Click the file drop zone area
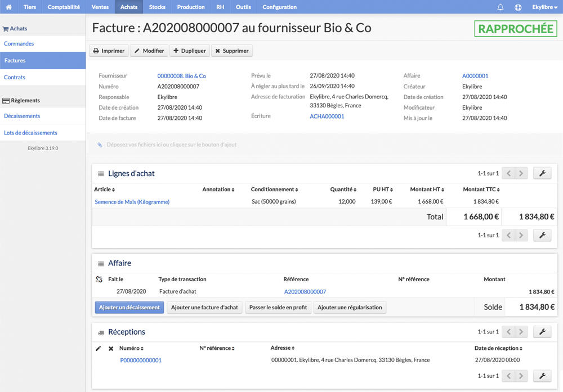This screenshot has width=563, height=392. tap(324, 145)
